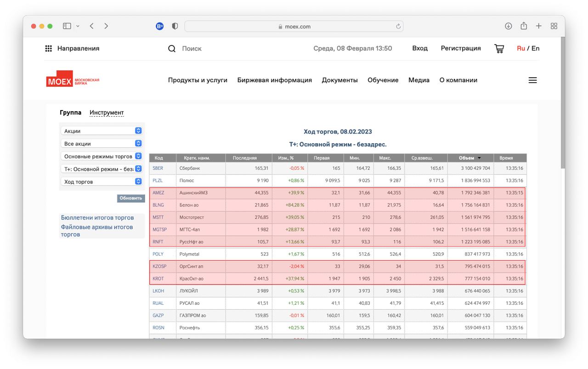
Task: Sort by Объем column header
Action: (470, 158)
